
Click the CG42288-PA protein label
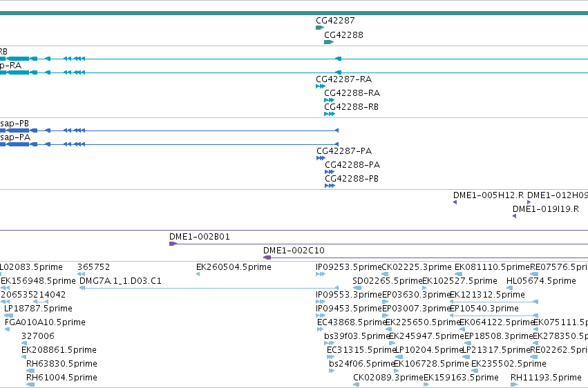pos(352,165)
